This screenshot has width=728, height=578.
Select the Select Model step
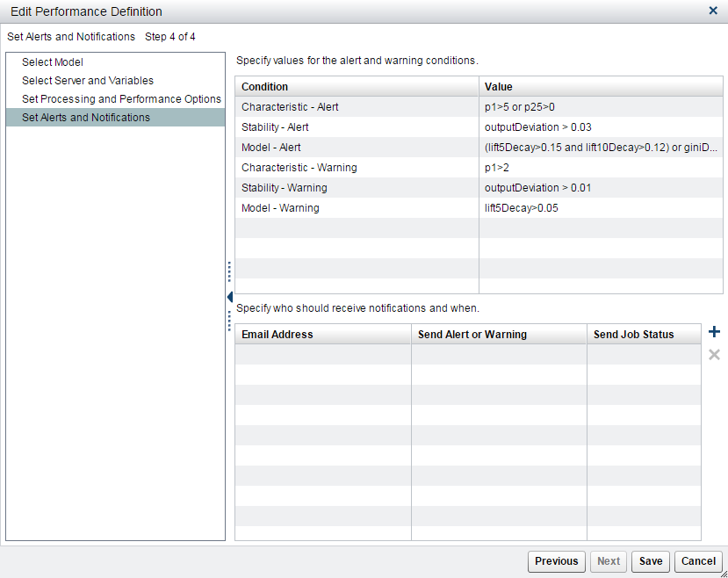coord(53,62)
